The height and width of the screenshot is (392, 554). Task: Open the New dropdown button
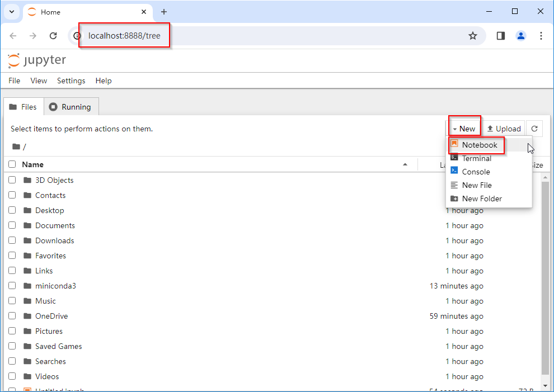464,129
